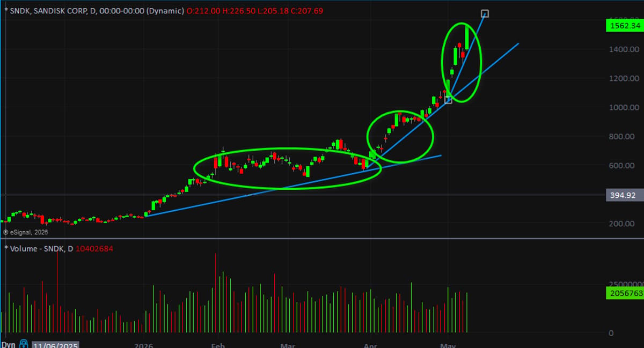The width and height of the screenshot is (644, 348).
Task: Click the Feb label on time axis
Action: point(218,345)
